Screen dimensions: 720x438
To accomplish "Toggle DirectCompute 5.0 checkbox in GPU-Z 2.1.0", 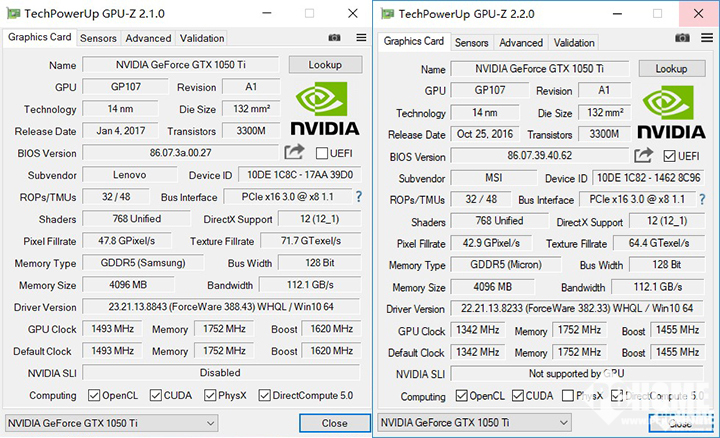I will 264,395.
